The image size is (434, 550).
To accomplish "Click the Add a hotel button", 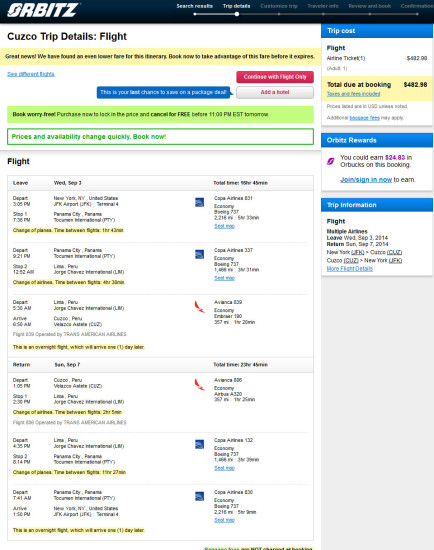I will click(x=275, y=92).
